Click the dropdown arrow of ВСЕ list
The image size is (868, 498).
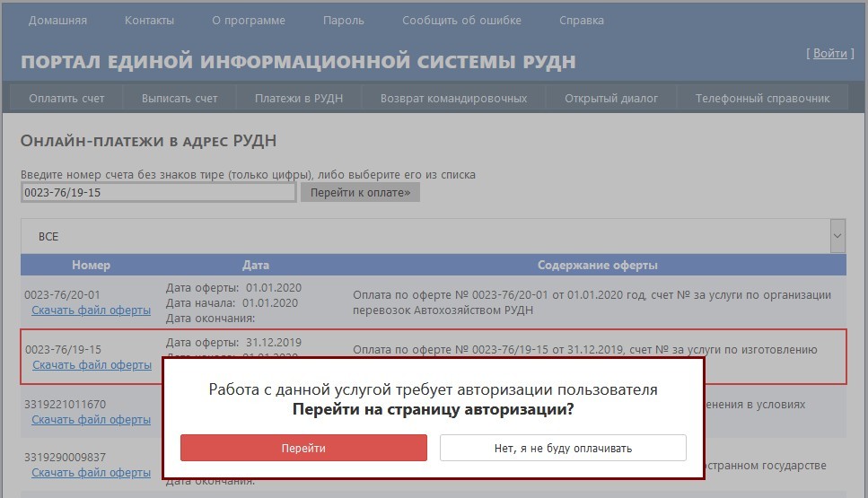coord(837,236)
